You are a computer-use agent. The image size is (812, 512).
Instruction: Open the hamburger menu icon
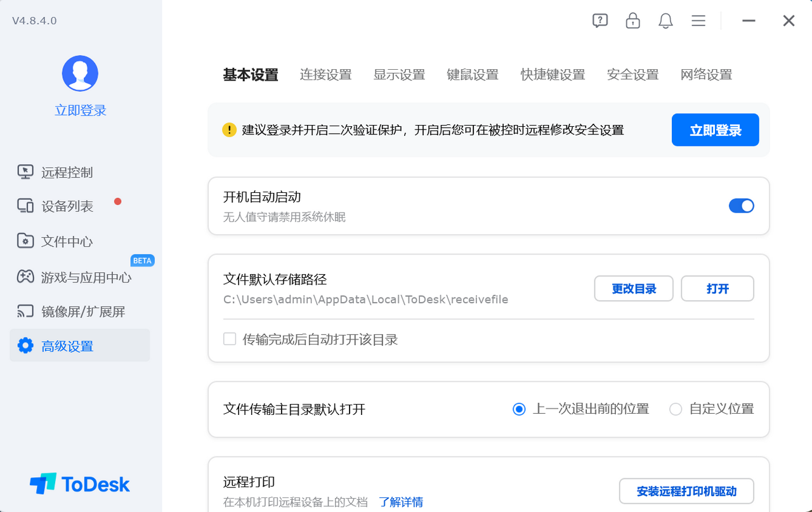click(x=698, y=20)
